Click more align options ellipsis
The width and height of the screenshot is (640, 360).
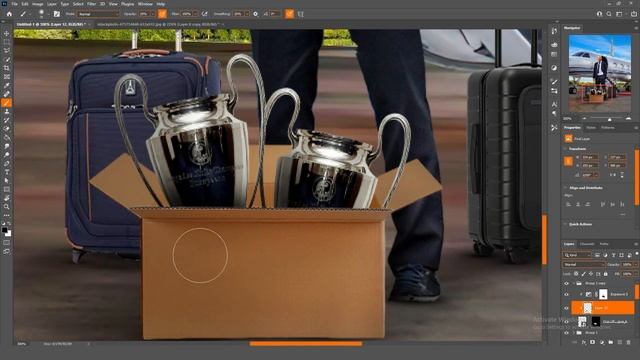[622, 214]
